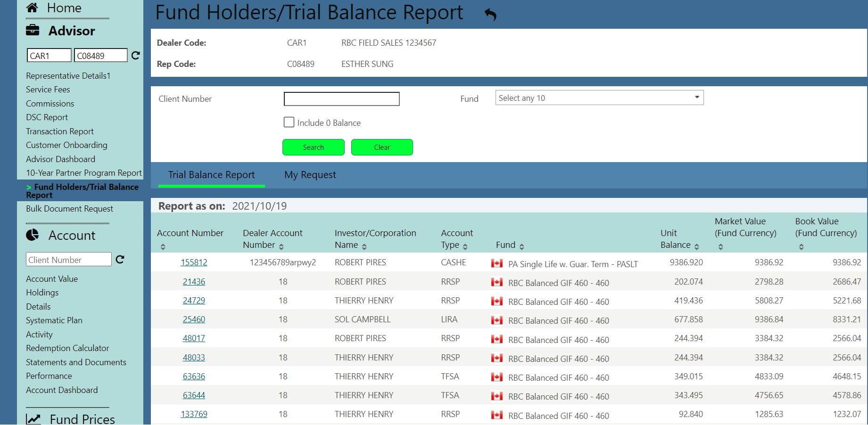Click the green Clear button

coord(382,147)
